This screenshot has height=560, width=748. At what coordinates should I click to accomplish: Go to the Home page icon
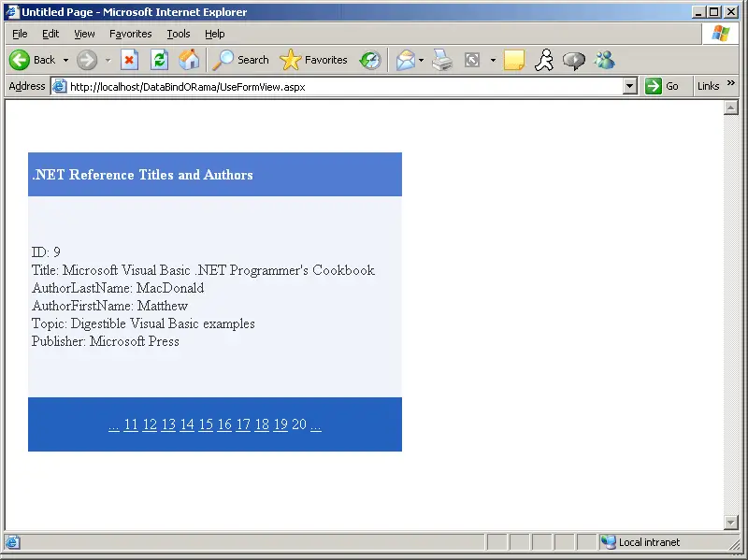(x=189, y=60)
